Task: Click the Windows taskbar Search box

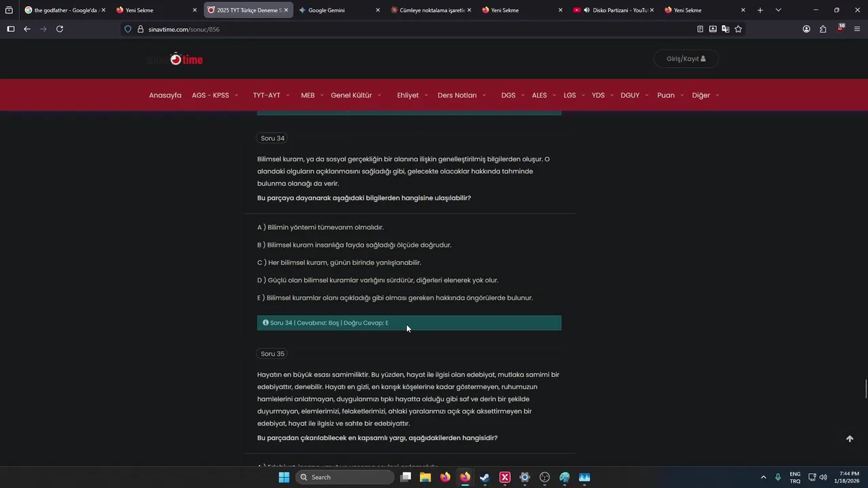Action: (344, 477)
